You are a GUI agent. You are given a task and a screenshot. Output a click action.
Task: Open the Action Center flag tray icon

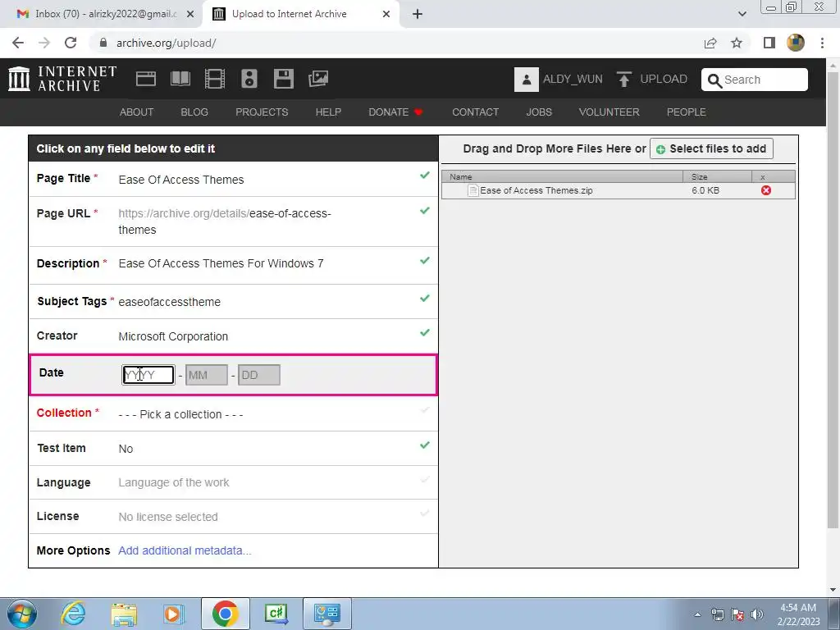click(x=737, y=614)
